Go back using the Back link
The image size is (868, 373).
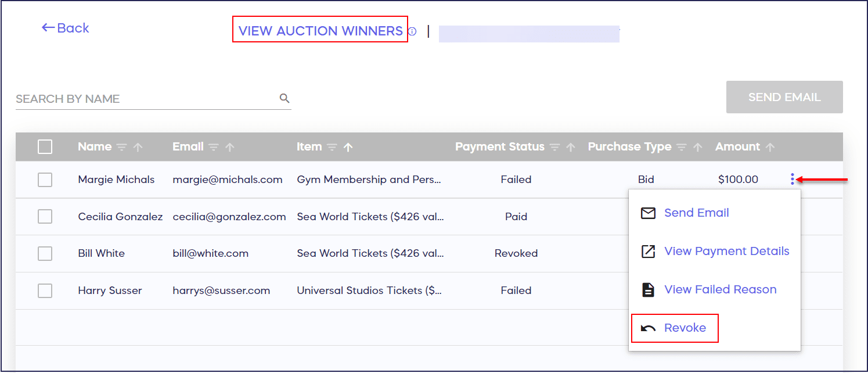[66, 28]
